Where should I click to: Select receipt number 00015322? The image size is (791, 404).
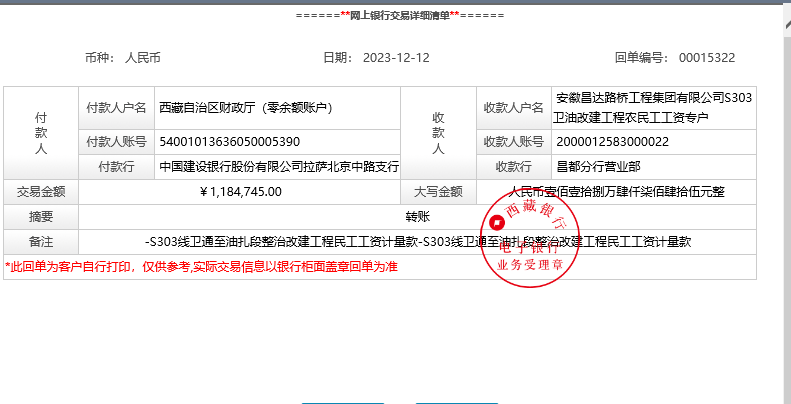pyautogui.click(x=706, y=58)
